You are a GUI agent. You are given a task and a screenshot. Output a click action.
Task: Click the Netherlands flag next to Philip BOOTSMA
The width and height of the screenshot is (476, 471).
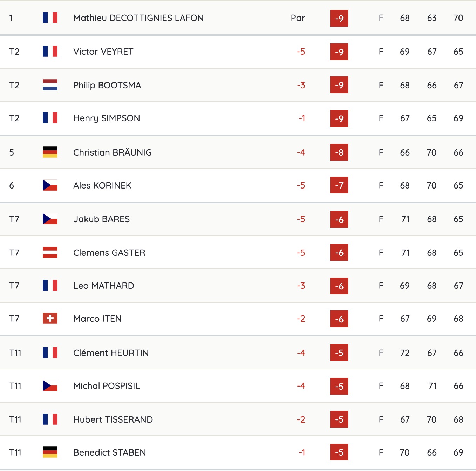[50, 85]
